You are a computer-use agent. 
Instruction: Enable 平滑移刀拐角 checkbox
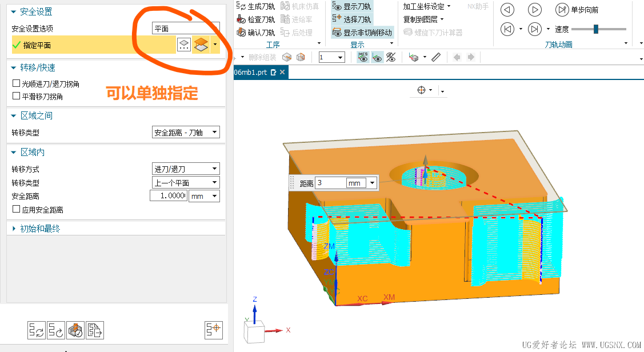17,95
